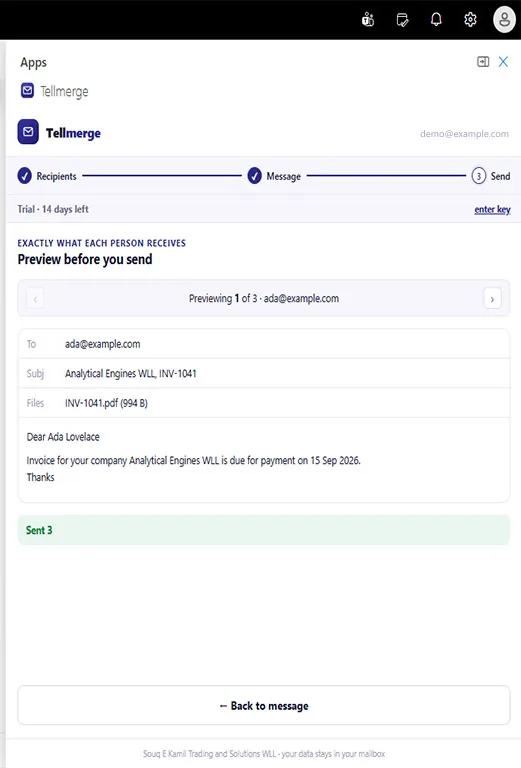The image size is (521, 768).
Task: Click the enter key link
Action: coord(492,210)
